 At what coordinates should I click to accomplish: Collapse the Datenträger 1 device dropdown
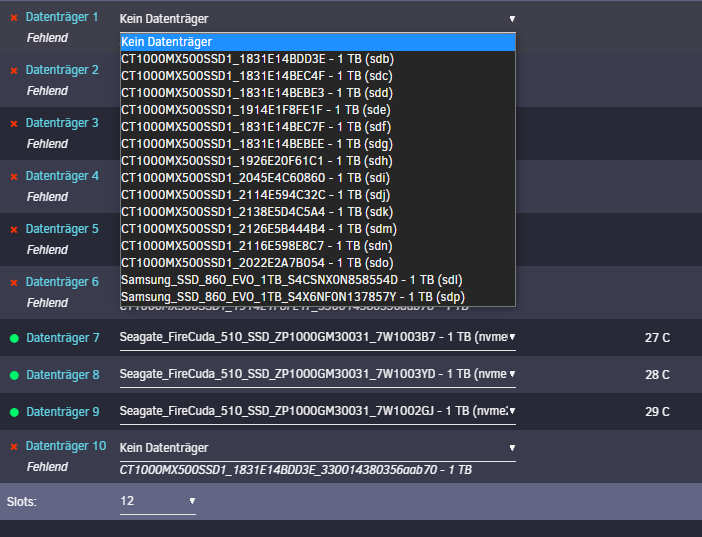317,19
